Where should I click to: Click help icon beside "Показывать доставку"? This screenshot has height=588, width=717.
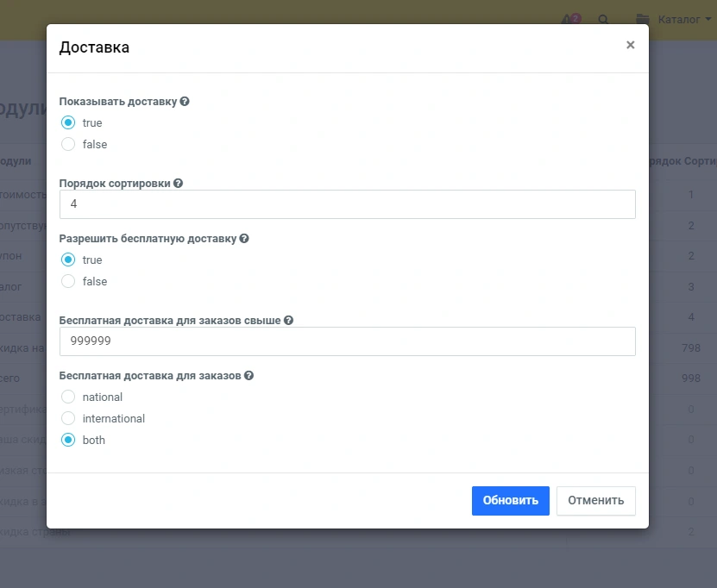click(185, 102)
